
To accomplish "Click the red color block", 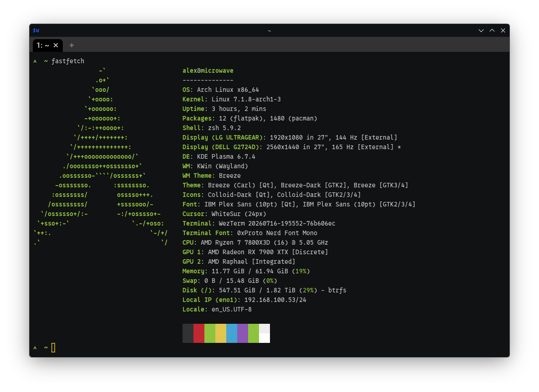I will [199, 333].
